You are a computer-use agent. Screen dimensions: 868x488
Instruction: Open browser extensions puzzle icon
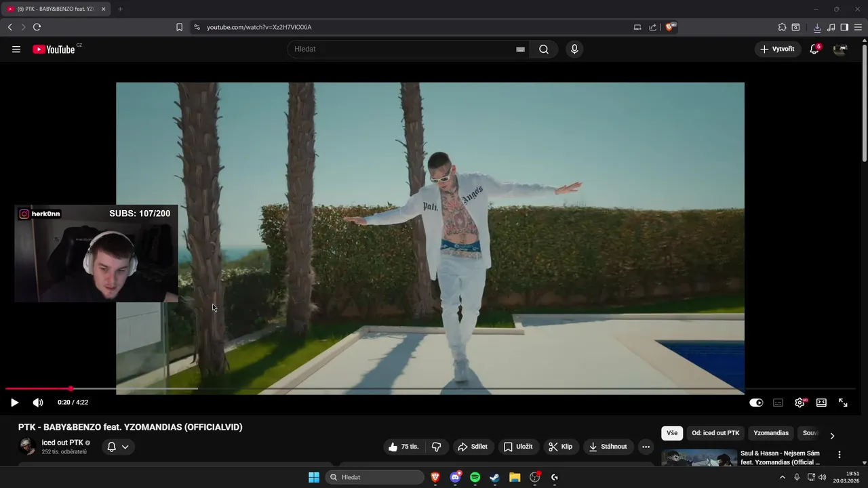point(782,27)
